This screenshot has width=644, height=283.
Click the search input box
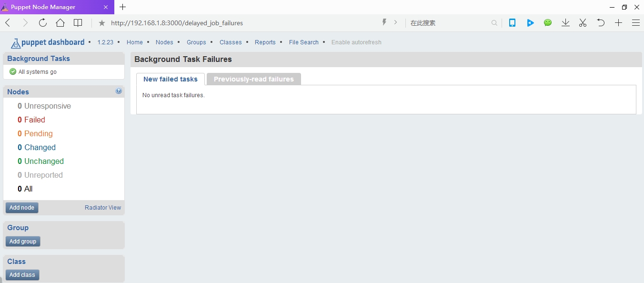pos(448,23)
